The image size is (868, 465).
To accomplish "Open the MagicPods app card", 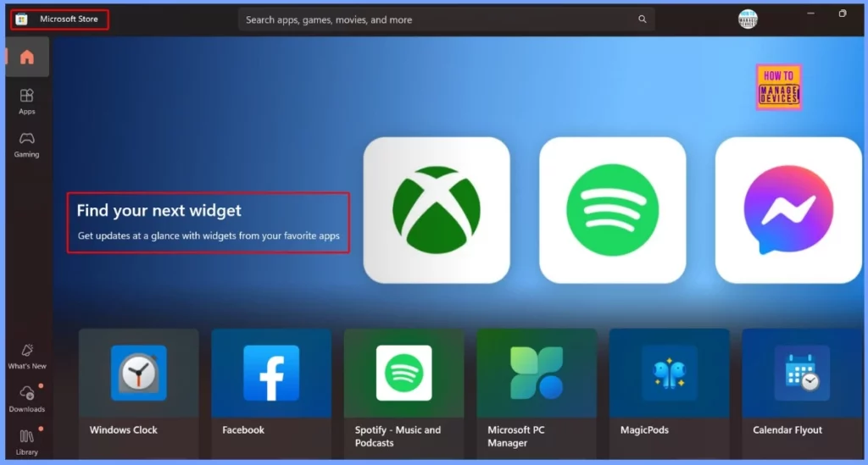I will click(670, 394).
